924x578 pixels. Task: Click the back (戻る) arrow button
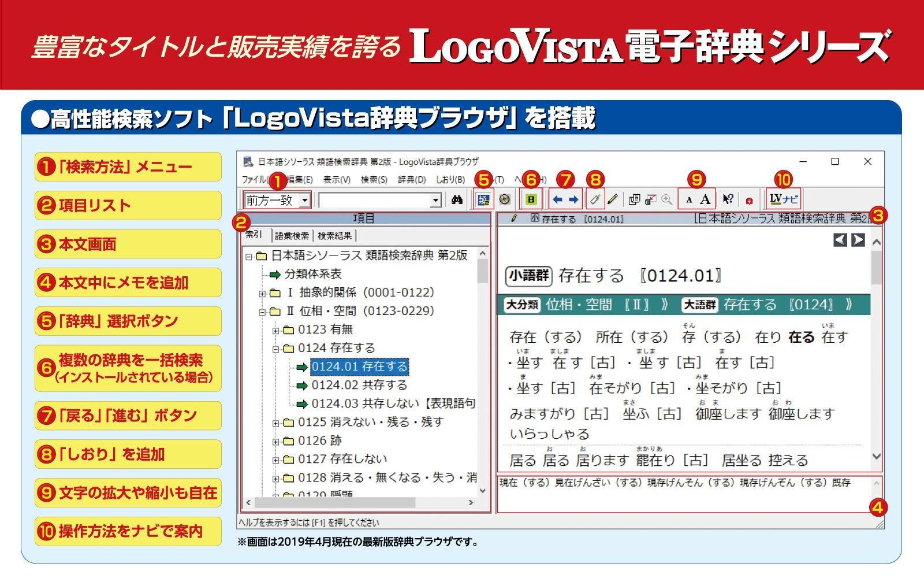point(557,199)
